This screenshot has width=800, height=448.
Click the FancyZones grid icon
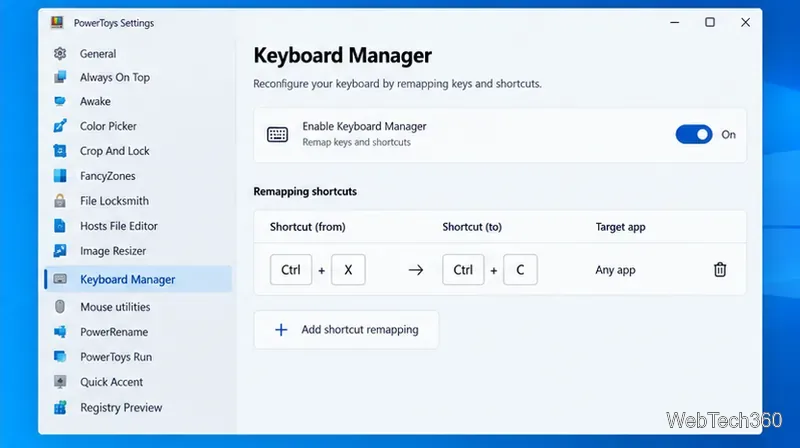pos(60,176)
